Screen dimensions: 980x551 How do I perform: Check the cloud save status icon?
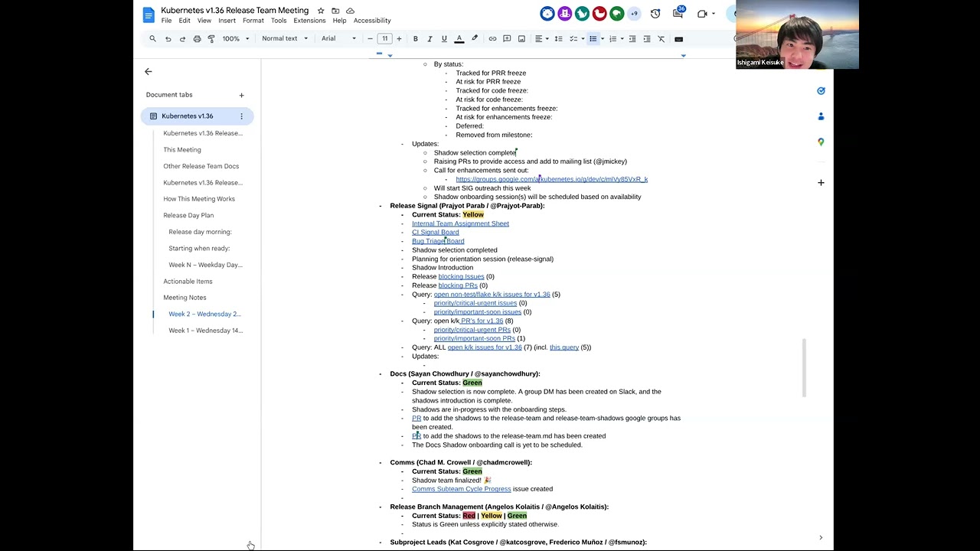tap(350, 11)
